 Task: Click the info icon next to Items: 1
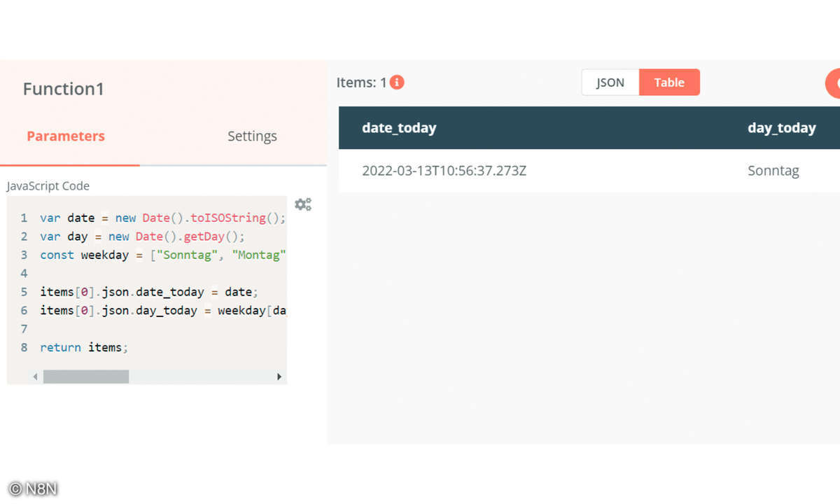397,83
